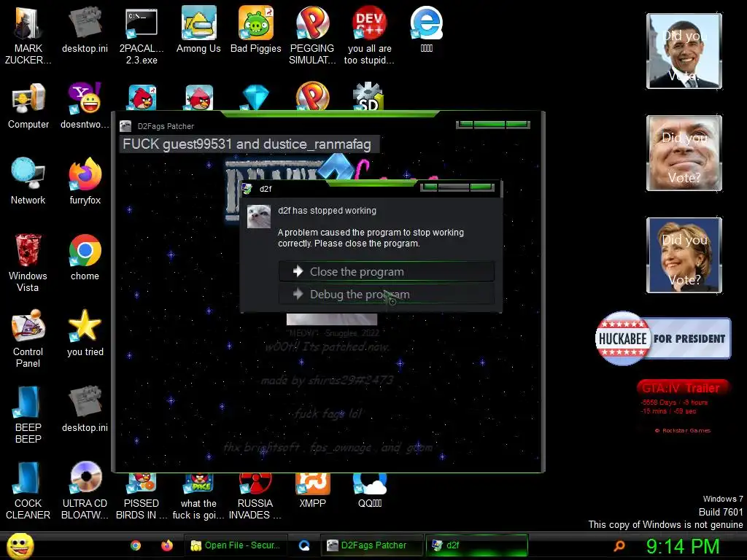
Task: Click the d2f dialog caption buttons
Action: (x=457, y=187)
